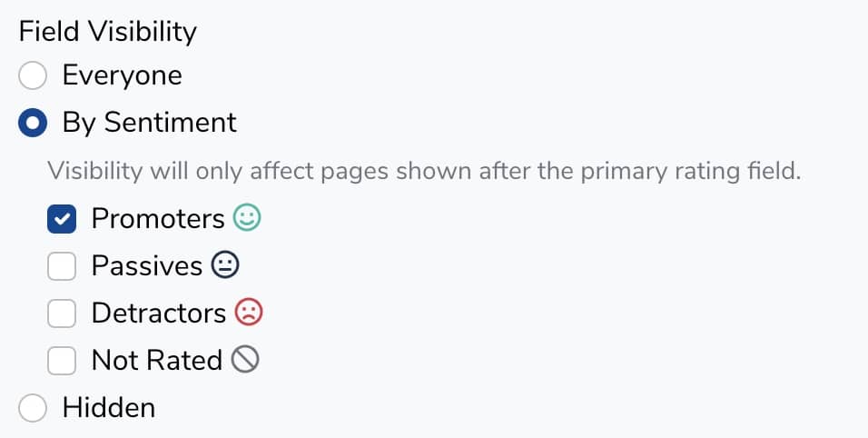The width and height of the screenshot is (868, 438).
Task: Enable the Passives checkbox
Action: 62,265
